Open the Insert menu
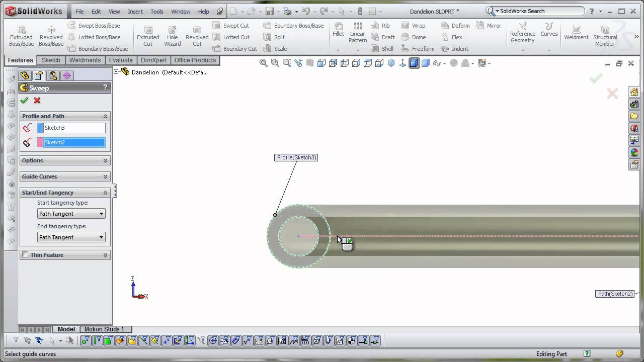 point(135,11)
